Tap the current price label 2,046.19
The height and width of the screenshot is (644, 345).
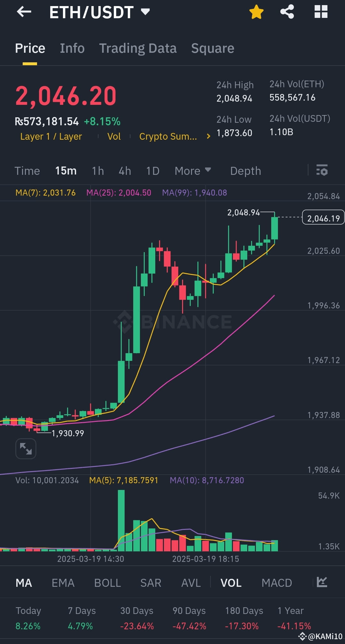(323, 217)
